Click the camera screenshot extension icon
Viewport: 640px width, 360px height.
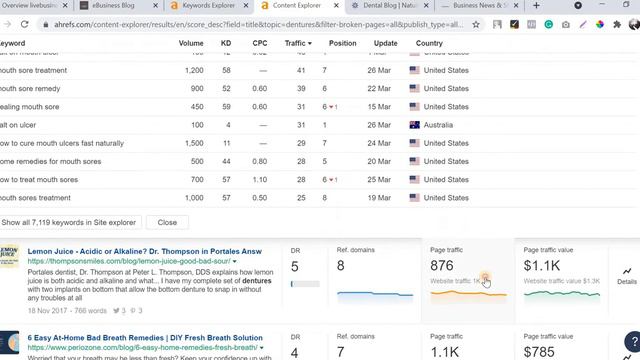[566, 24]
